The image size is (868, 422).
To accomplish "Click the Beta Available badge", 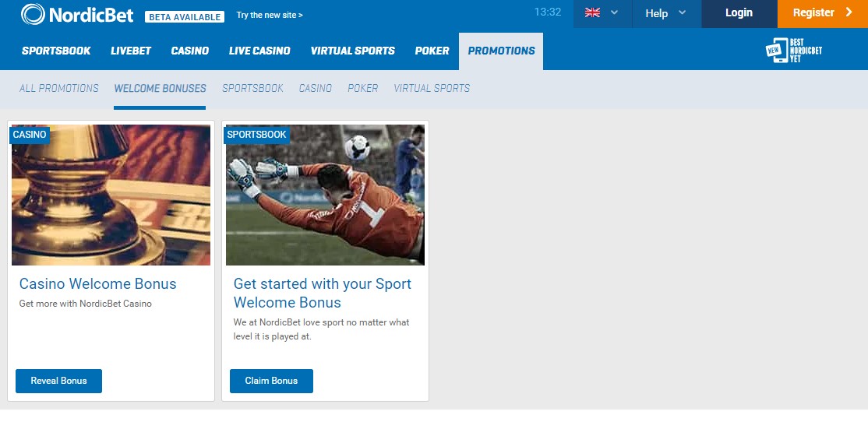I will 185,16.
